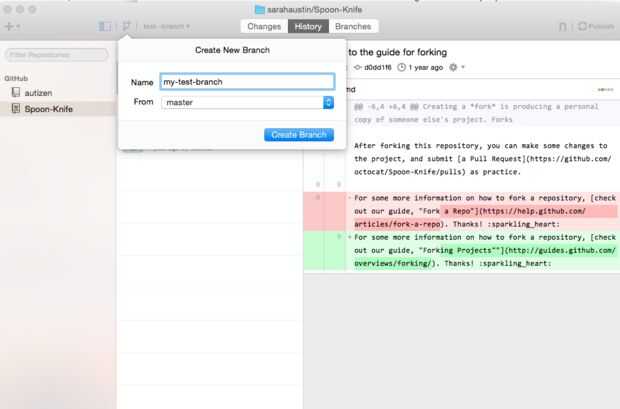
Task: Click the 'to the guide for forking' commit title
Action: coord(397,52)
